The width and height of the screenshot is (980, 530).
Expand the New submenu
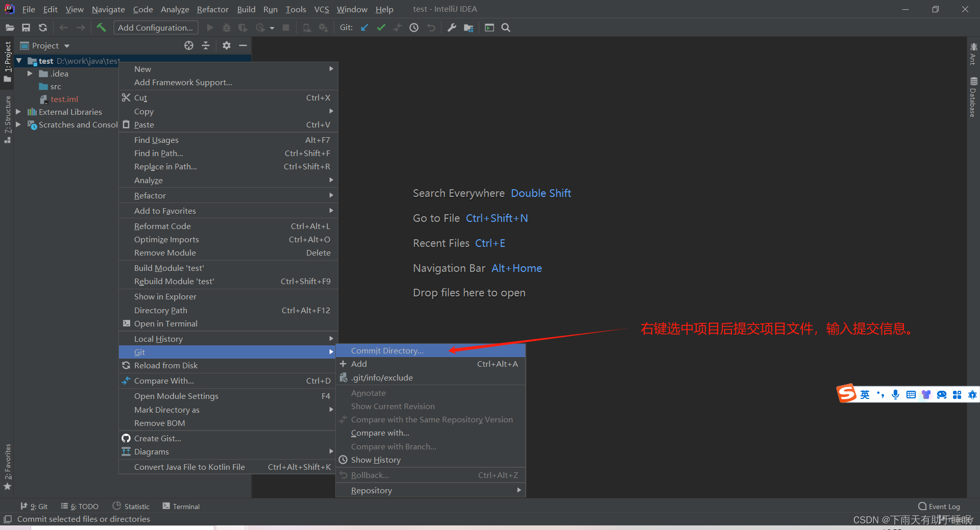coord(228,69)
